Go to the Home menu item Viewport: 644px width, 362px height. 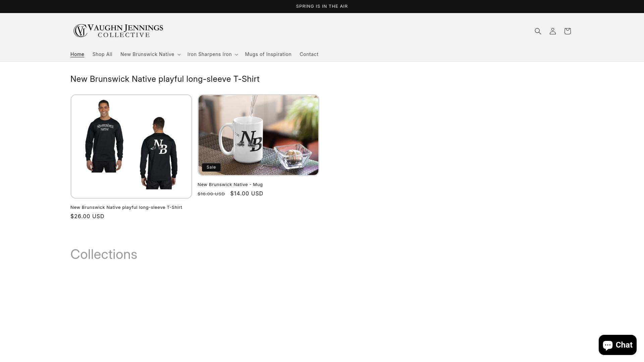77,54
